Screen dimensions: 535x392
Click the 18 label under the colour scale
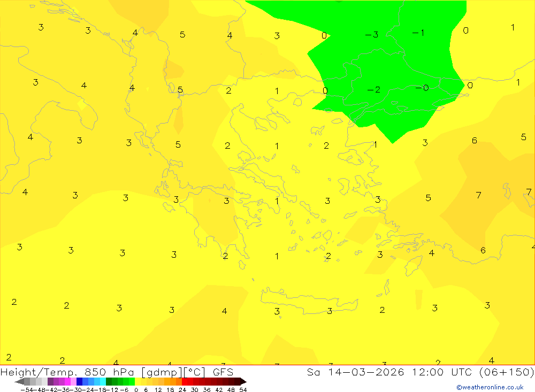tap(170, 390)
